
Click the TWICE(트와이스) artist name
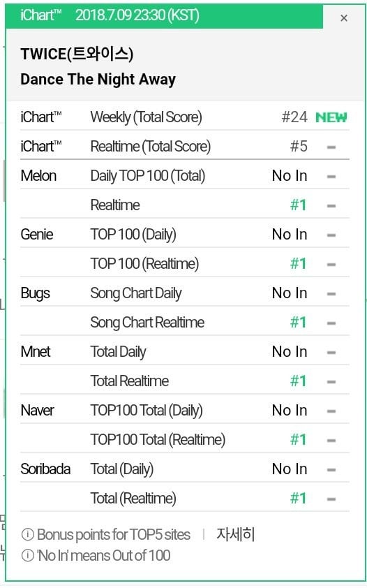[77, 54]
